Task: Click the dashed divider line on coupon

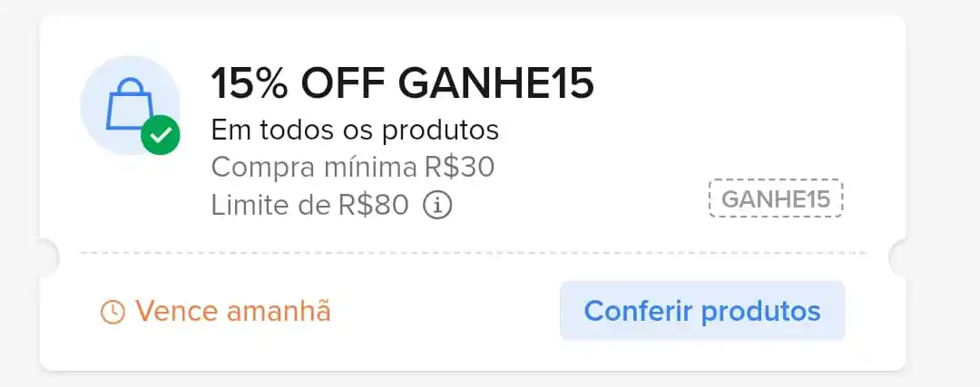Action: [x=473, y=254]
